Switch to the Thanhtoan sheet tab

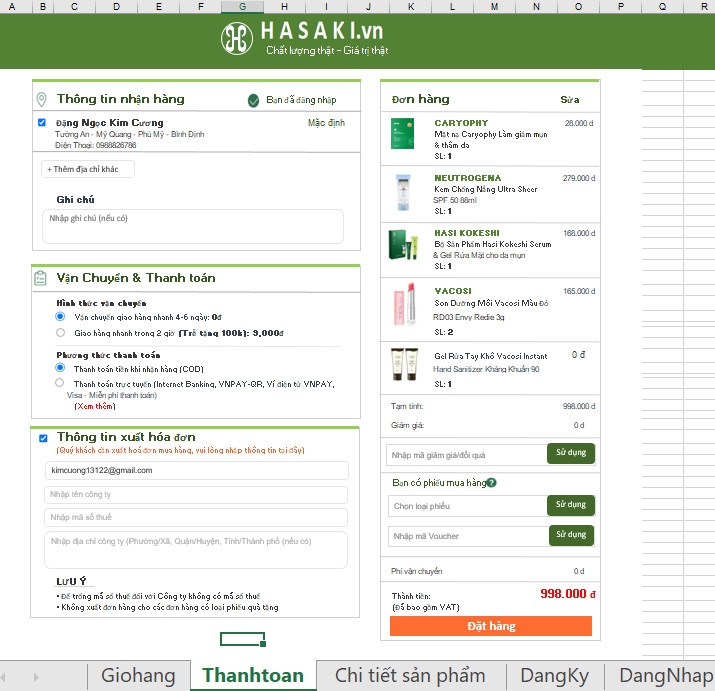pos(253,675)
